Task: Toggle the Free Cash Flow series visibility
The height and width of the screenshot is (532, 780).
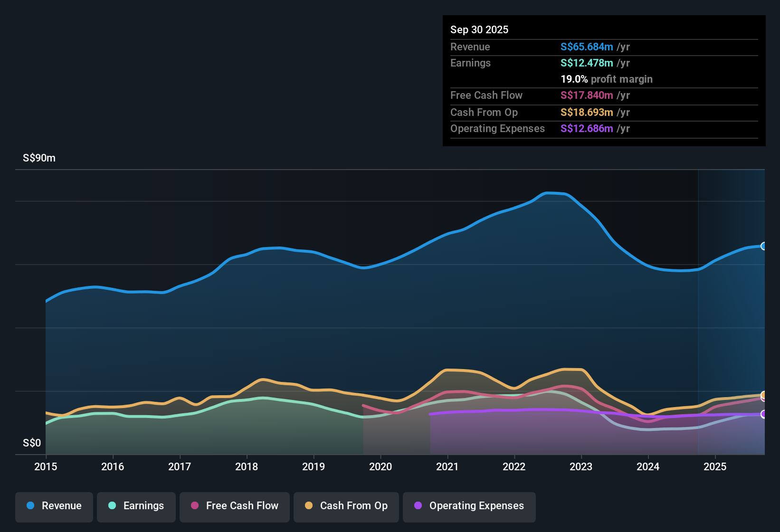Action: click(x=234, y=506)
